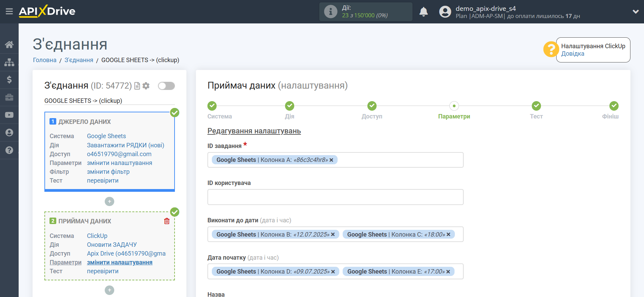The height and width of the screenshot is (297, 644).
Task: Click the receiver перевірити link
Action: click(x=103, y=271)
